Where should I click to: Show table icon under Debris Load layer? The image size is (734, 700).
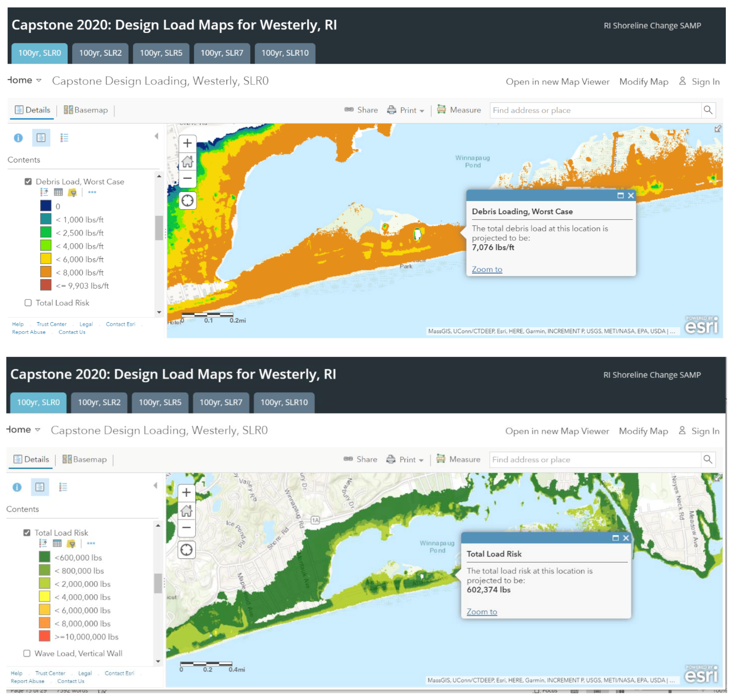point(58,193)
